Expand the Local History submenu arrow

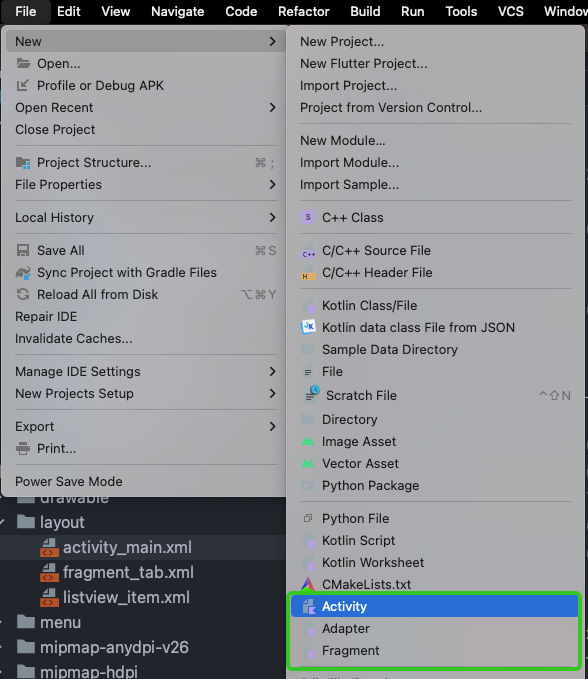point(272,217)
